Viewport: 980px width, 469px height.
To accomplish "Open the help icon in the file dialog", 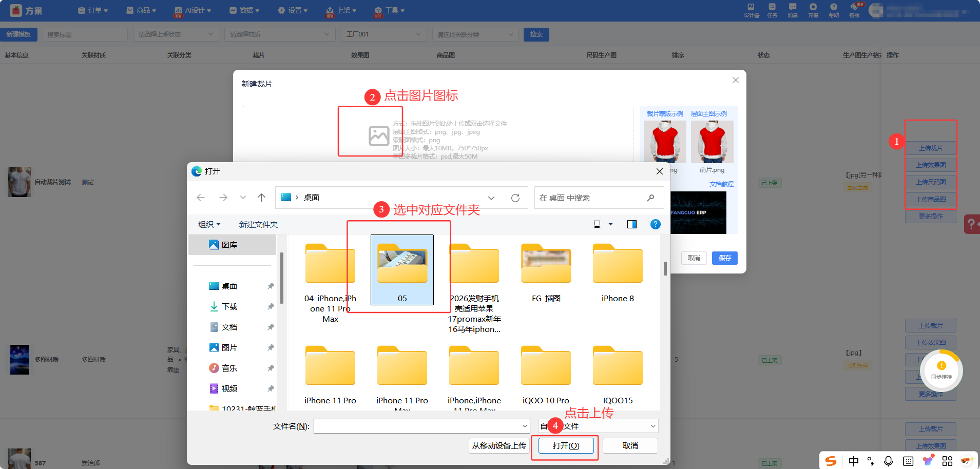I will pos(656,224).
